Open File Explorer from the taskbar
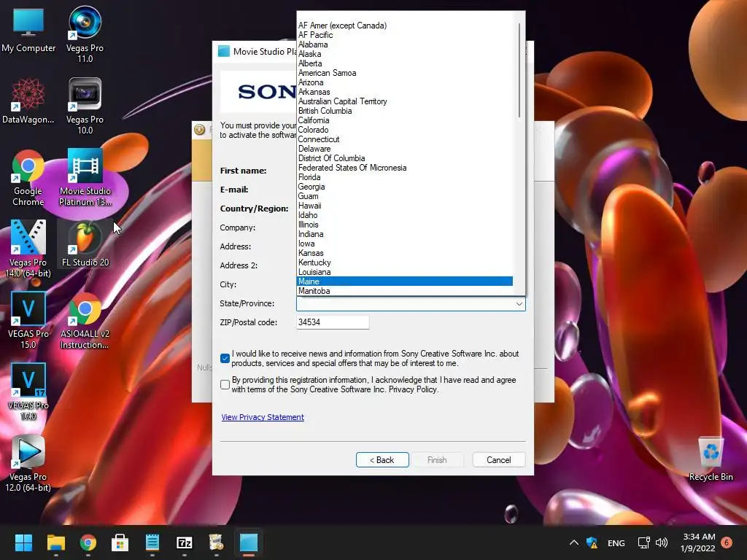This screenshot has height=560, width=747. tap(55, 542)
